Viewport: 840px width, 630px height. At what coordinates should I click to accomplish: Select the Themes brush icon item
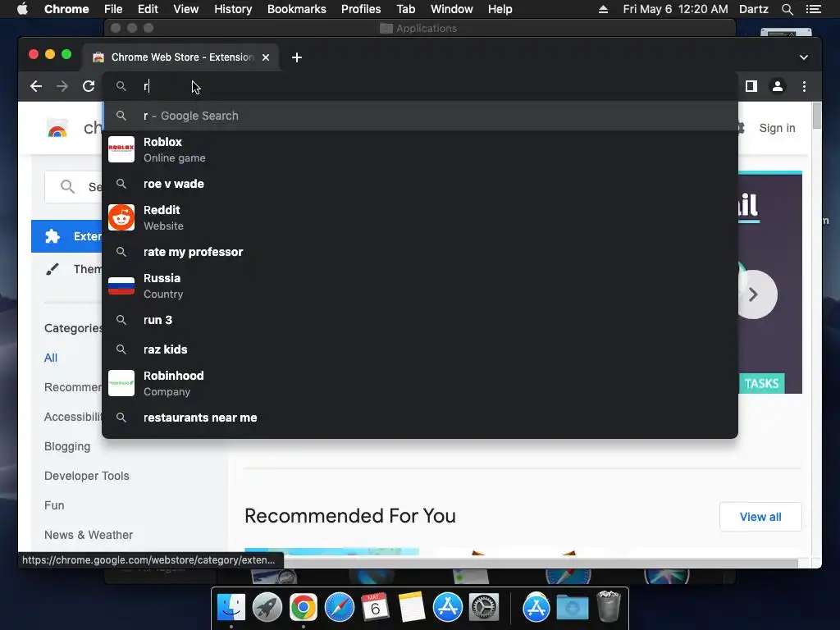52,269
